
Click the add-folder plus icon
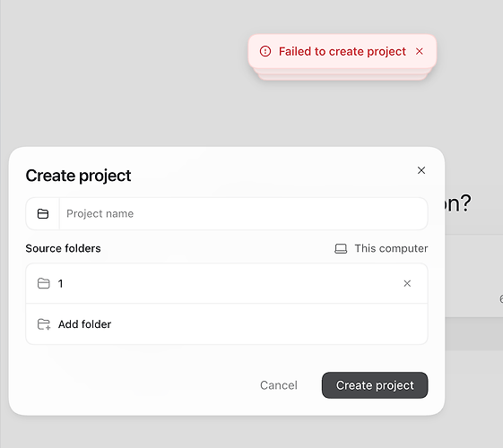coord(44,324)
